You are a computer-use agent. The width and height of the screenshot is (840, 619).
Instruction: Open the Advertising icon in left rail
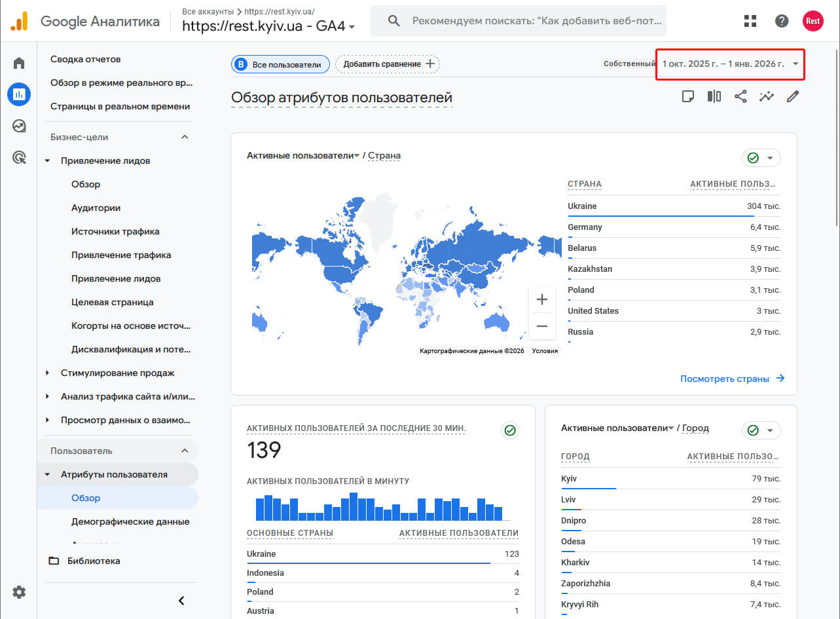(19, 157)
